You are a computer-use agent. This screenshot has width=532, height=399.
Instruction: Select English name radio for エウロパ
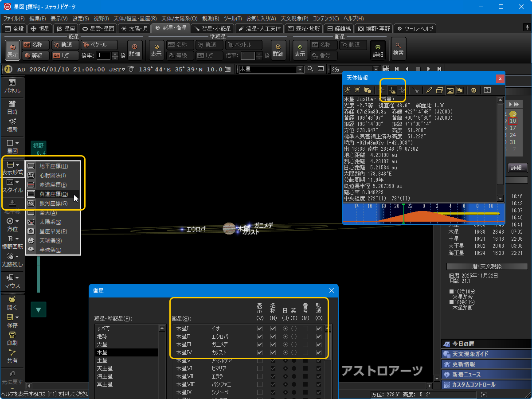[294, 336]
